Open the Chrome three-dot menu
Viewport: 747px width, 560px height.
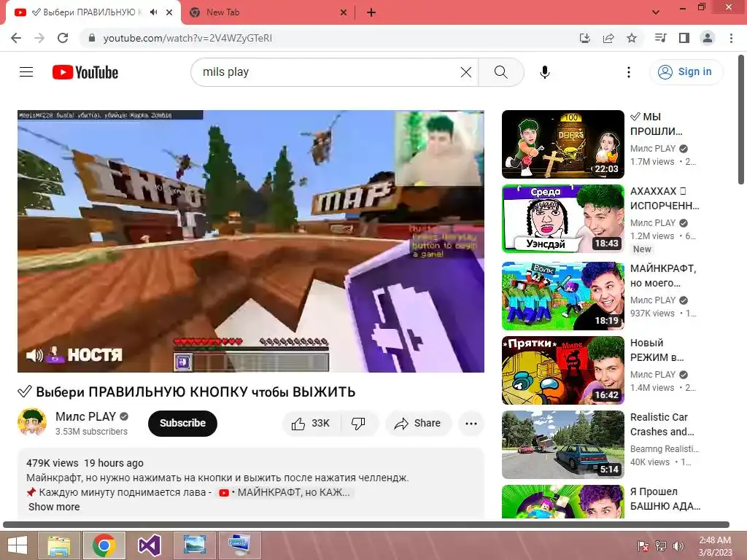[731, 38]
